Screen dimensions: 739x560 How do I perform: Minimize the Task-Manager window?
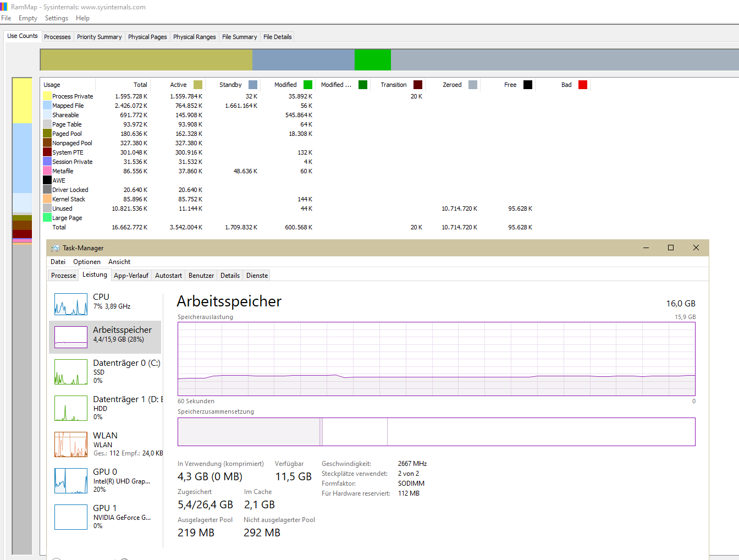click(x=646, y=248)
